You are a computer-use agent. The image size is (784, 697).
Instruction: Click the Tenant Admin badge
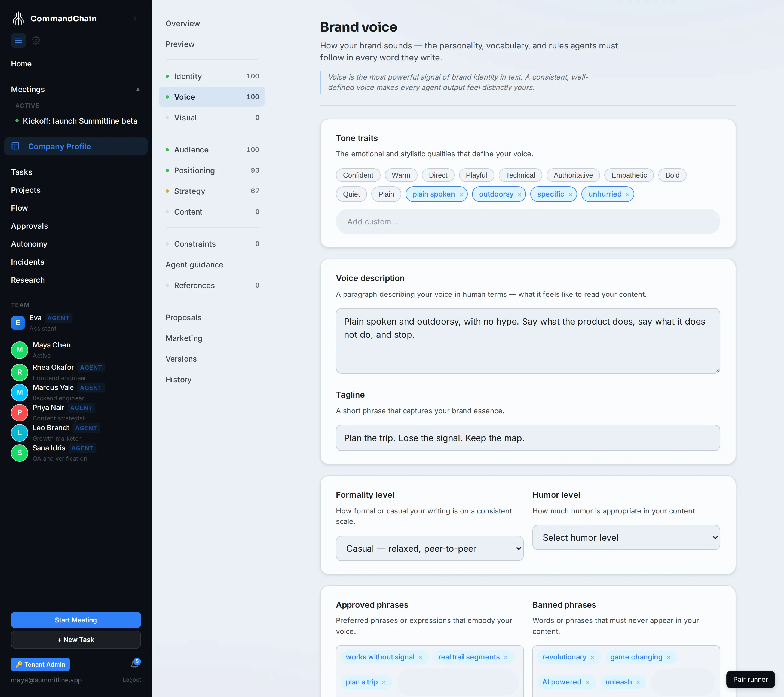point(40,664)
